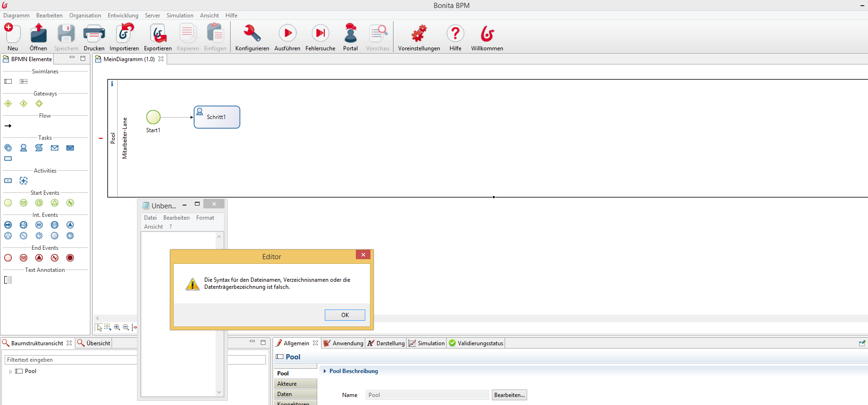Close the MeinDiagramm (1.0) editor tab
868x405 pixels.
(x=161, y=59)
